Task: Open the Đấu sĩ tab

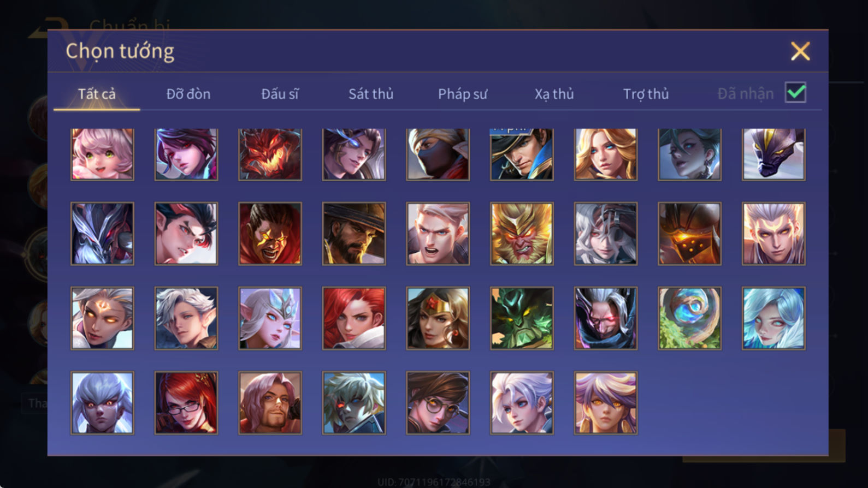Action: point(280,94)
